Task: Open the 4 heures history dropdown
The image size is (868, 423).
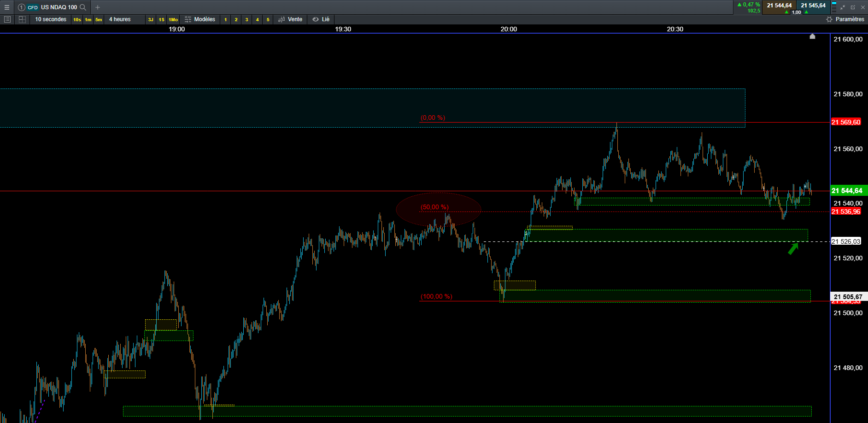Action: point(120,19)
